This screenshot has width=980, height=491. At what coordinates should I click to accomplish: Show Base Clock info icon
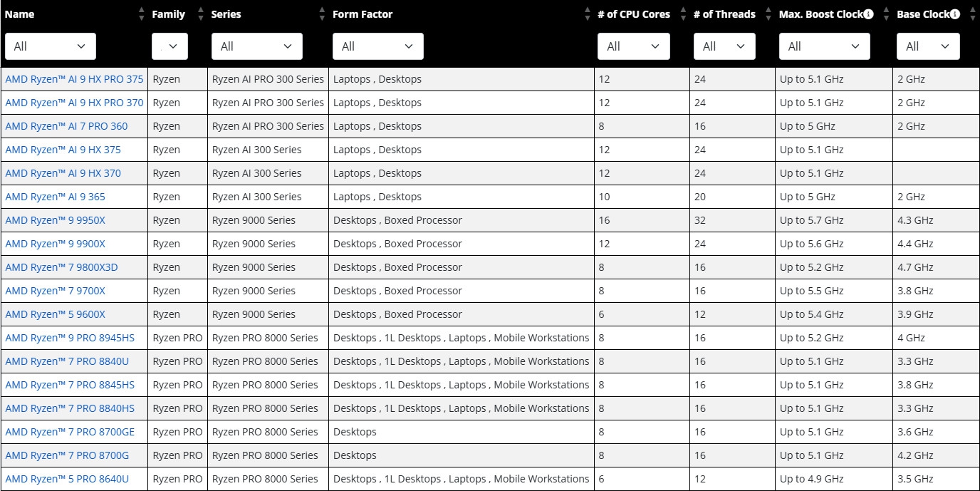coord(955,14)
